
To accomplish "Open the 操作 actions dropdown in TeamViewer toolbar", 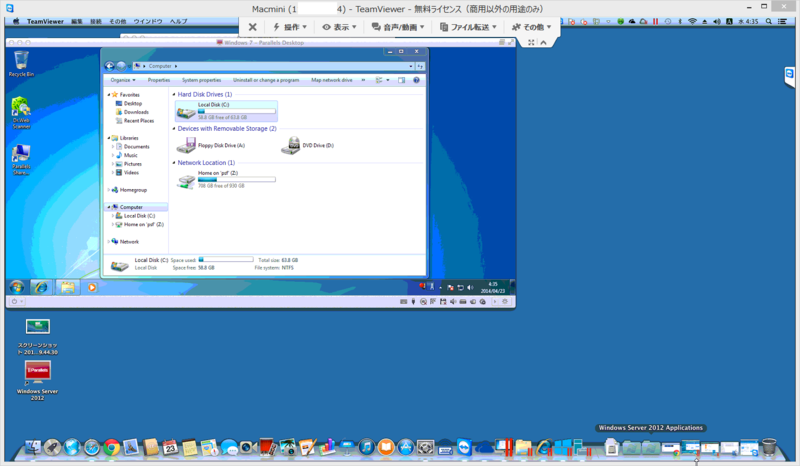I will tap(290, 27).
